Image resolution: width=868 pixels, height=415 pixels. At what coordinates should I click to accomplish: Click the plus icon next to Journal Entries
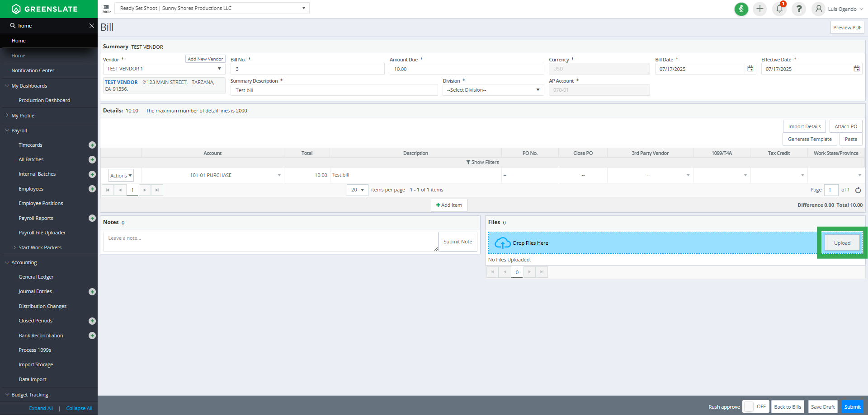pos(92,292)
